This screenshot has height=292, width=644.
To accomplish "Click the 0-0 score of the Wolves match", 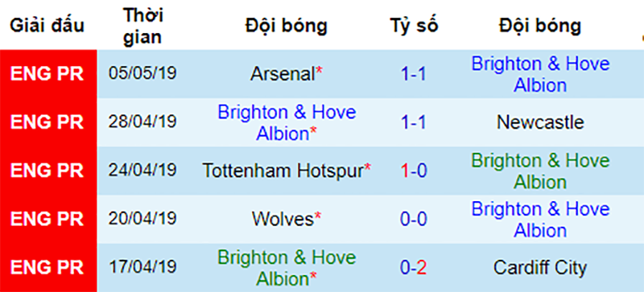I will (x=414, y=219).
